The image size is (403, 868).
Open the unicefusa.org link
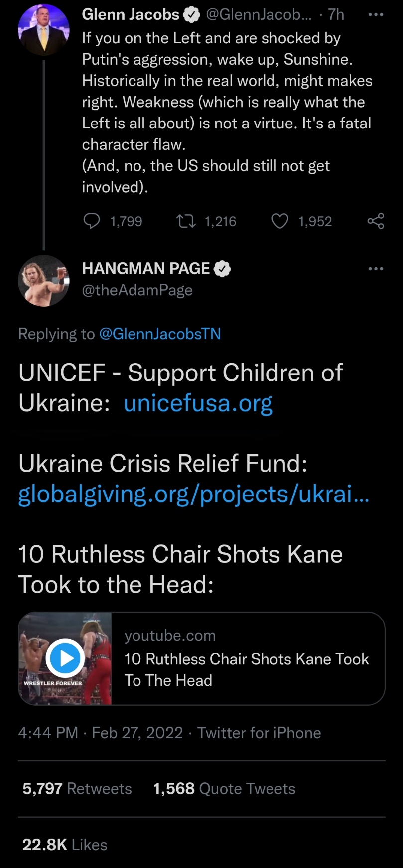point(198,403)
